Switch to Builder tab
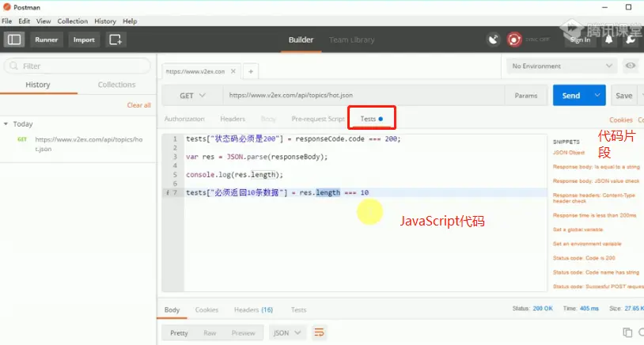This screenshot has width=644, height=345. (x=301, y=40)
